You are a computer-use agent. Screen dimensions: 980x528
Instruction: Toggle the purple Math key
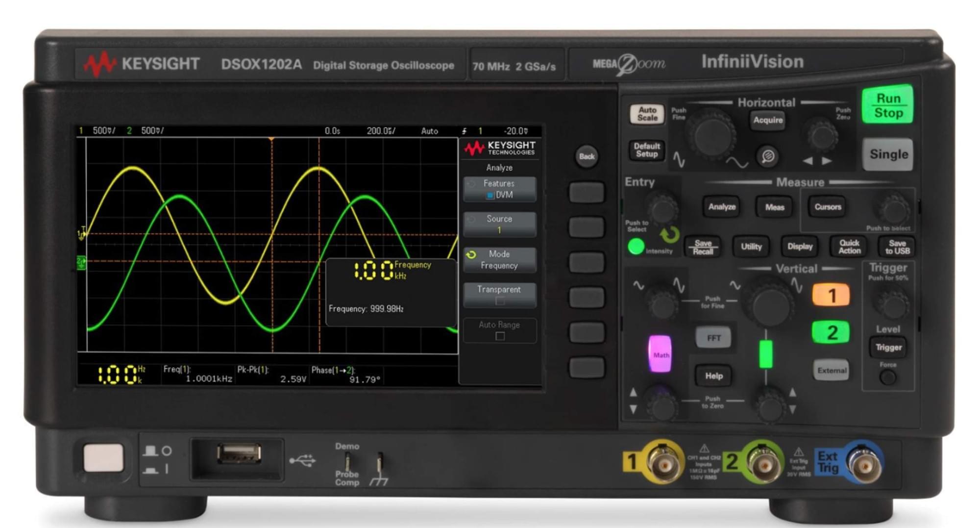click(x=660, y=354)
